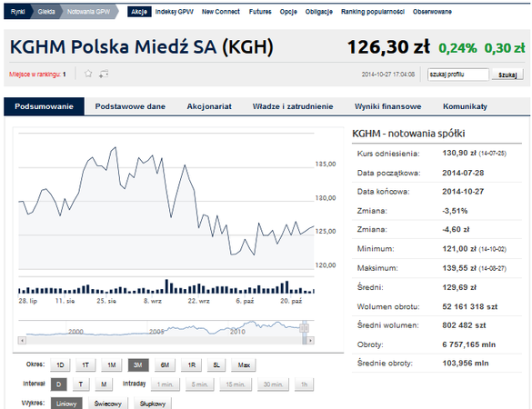Add KGHM to favorites with star icon
The image size is (532, 409).
tap(88, 74)
